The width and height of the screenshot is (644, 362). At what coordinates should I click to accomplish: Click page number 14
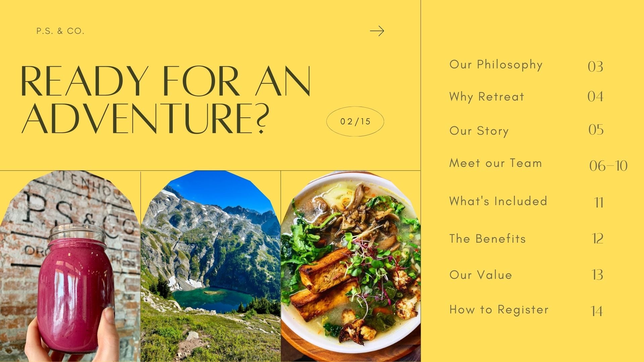pos(597,311)
